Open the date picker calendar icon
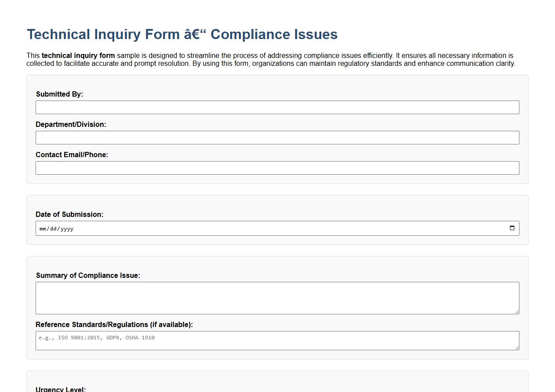Image resolution: width=555 pixels, height=392 pixels. click(x=511, y=228)
